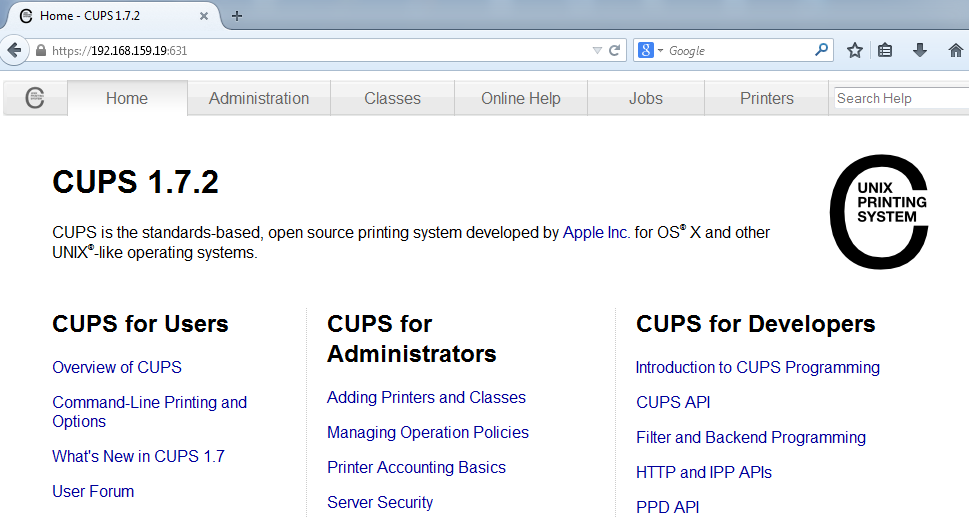The image size is (969, 521).
Task: Click the padlock icon in address bar
Action: (41, 51)
